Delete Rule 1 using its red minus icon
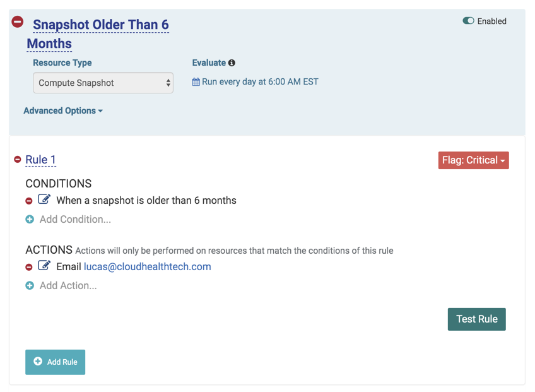This screenshot has height=392, width=535. [x=18, y=160]
